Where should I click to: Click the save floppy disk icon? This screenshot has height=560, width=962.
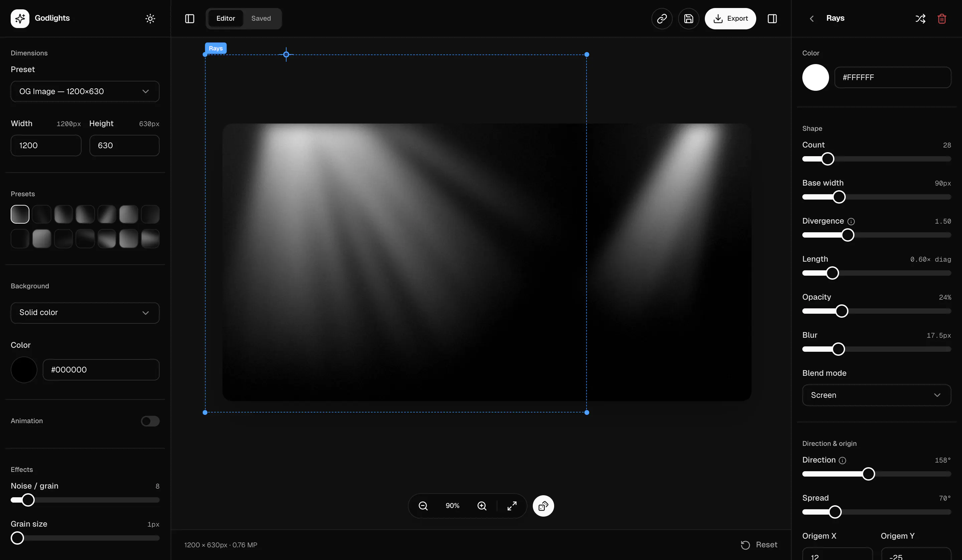click(689, 18)
